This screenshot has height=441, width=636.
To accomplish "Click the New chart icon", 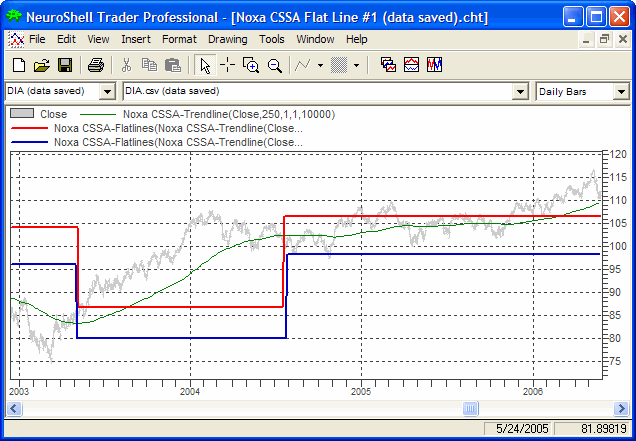I will pyautogui.click(x=19, y=65).
